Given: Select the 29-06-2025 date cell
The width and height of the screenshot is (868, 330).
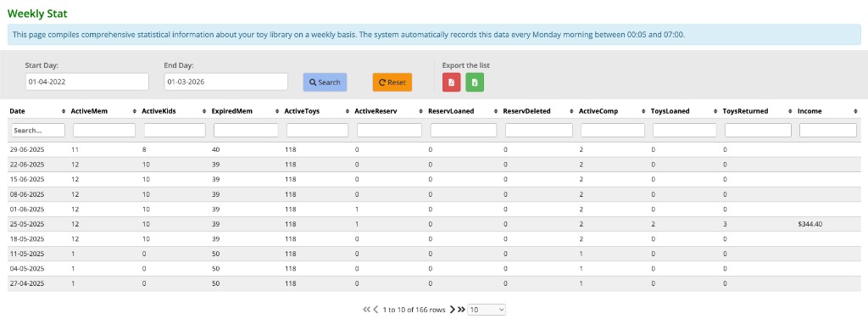Looking at the screenshot, I should point(27,149).
